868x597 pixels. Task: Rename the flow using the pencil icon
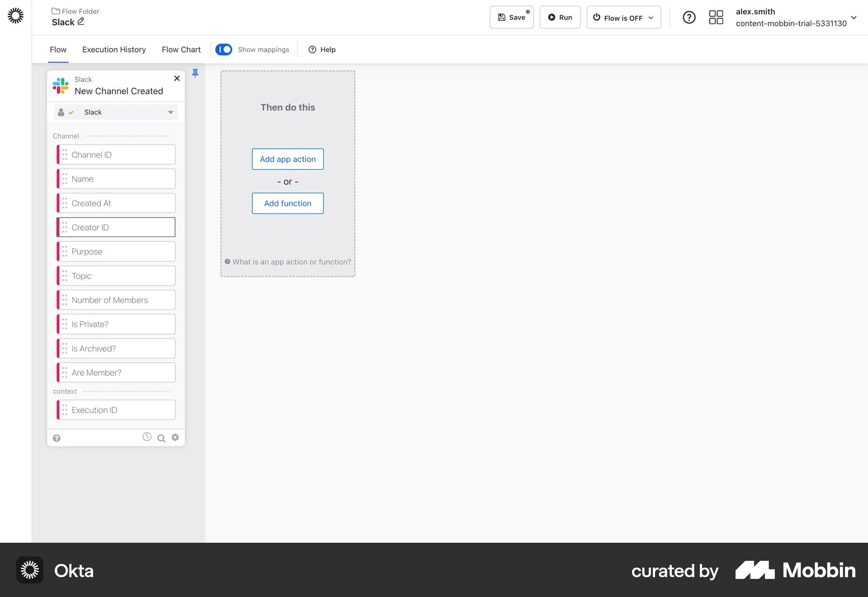(80, 21)
